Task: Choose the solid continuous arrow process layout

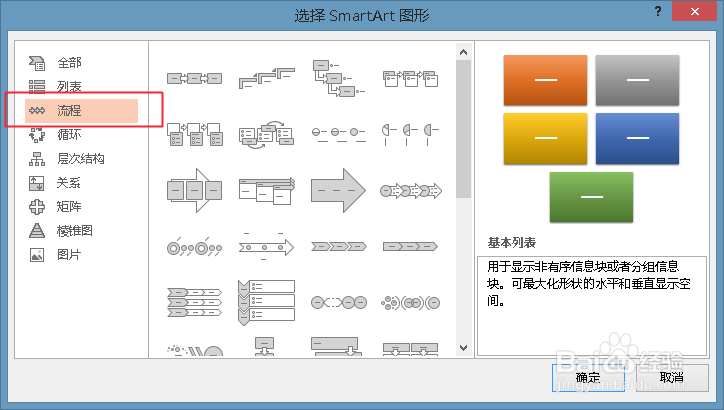Action: [x=338, y=190]
